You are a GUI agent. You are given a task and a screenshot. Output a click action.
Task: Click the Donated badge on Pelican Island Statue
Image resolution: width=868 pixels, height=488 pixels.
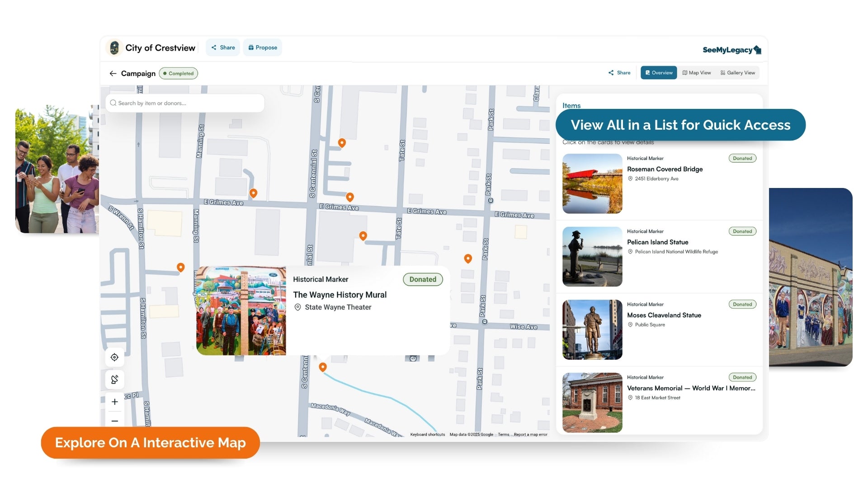[x=742, y=231]
